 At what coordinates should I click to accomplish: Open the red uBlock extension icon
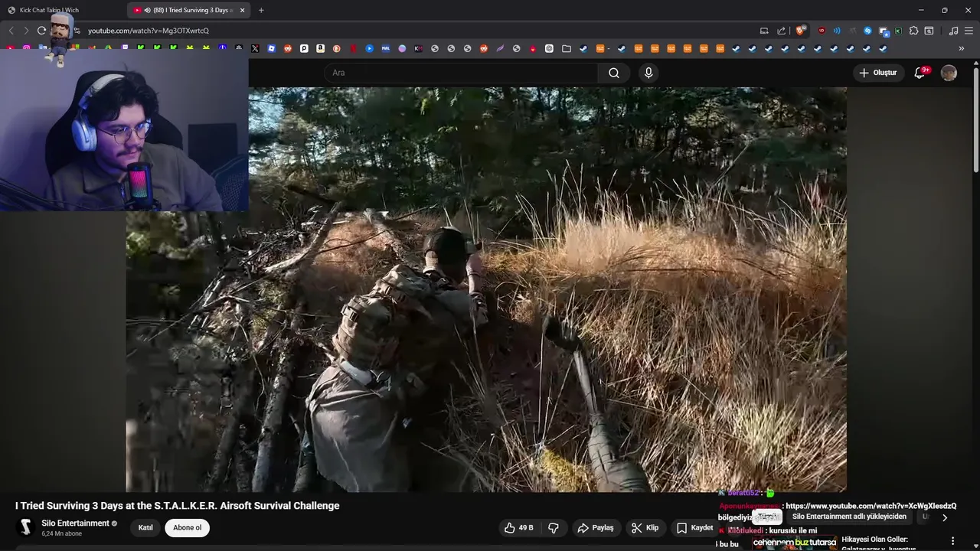pyautogui.click(x=822, y=31)
